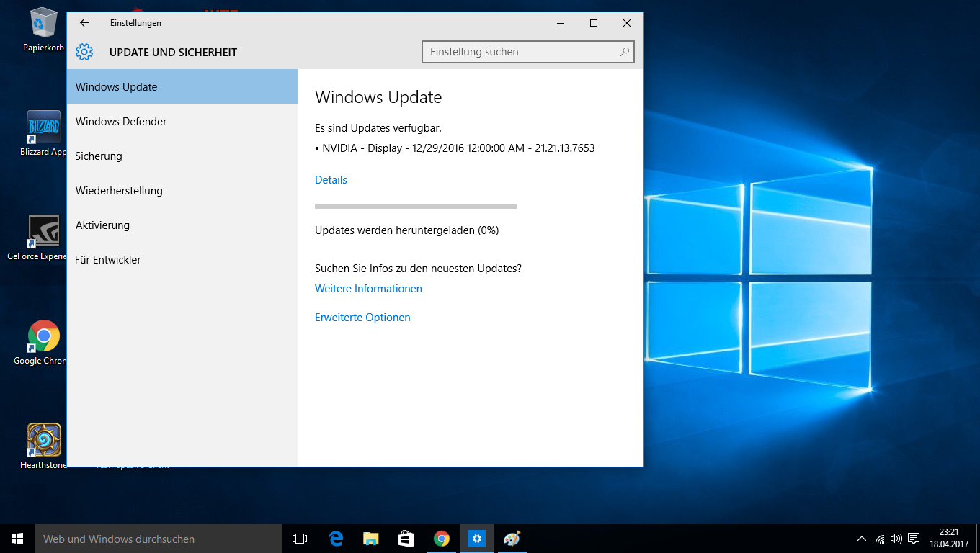The height and width of the screenshot is (553, 980).
Task: Click the settings gear icon beside Update und Sicherheit
Action: 84,52
